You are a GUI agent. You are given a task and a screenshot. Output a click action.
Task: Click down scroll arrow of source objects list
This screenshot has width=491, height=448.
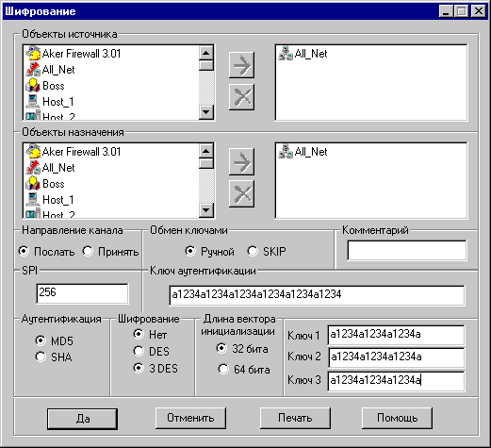(x=206, y=112)
